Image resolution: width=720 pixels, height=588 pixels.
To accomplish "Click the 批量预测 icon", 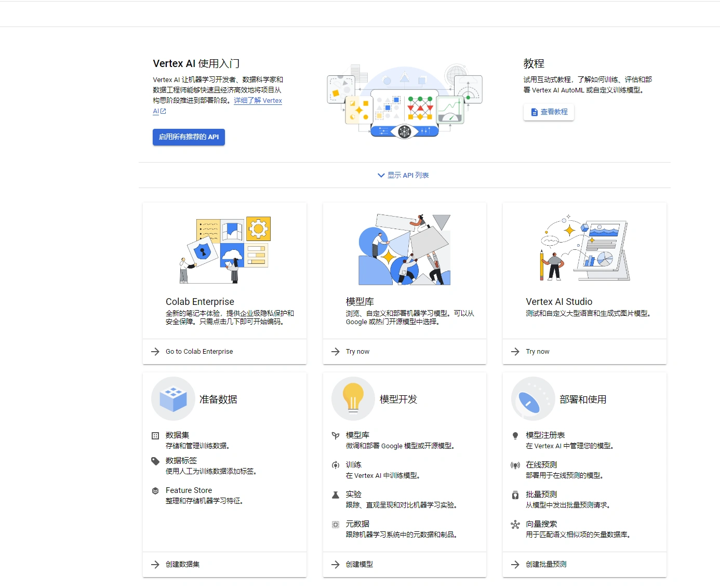I will 515,495.
